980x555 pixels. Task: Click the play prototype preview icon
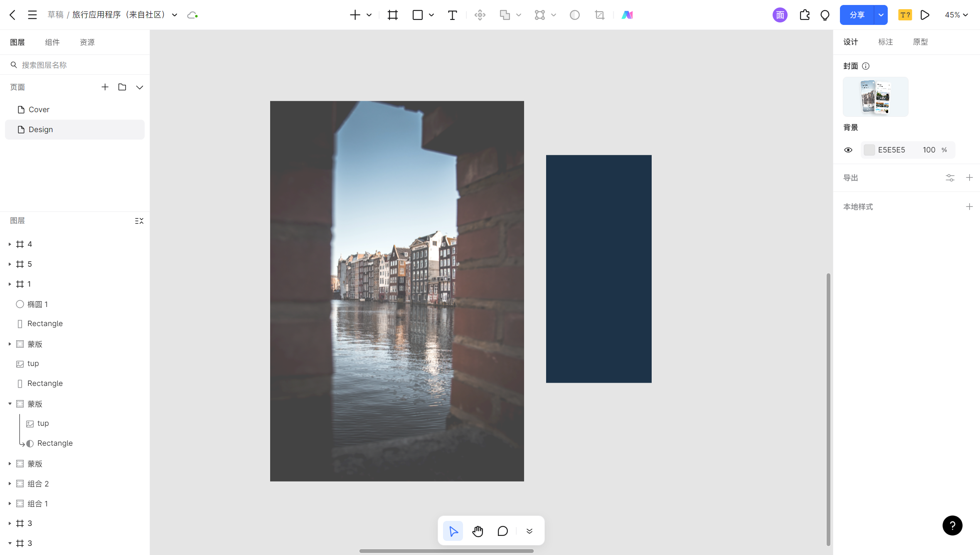[925, 15]
